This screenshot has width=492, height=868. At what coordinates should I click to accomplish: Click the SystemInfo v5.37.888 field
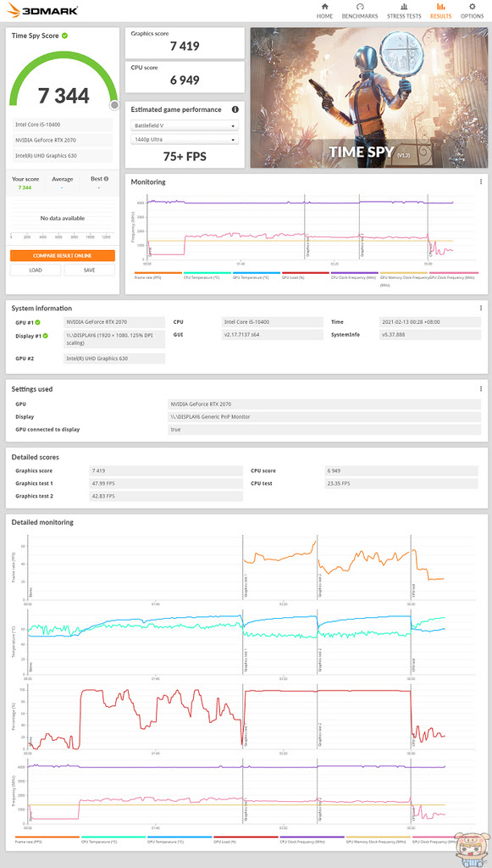click(x=429, y=335)
